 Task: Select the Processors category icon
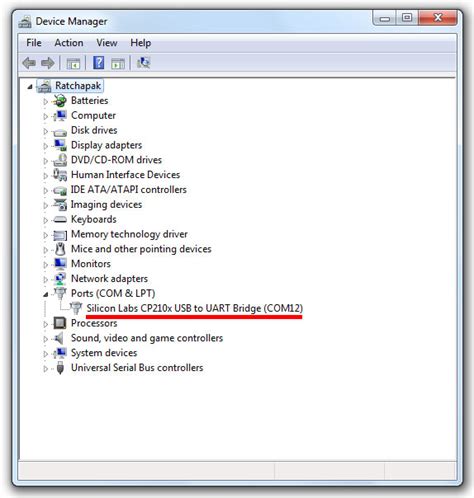click(60, 323)
